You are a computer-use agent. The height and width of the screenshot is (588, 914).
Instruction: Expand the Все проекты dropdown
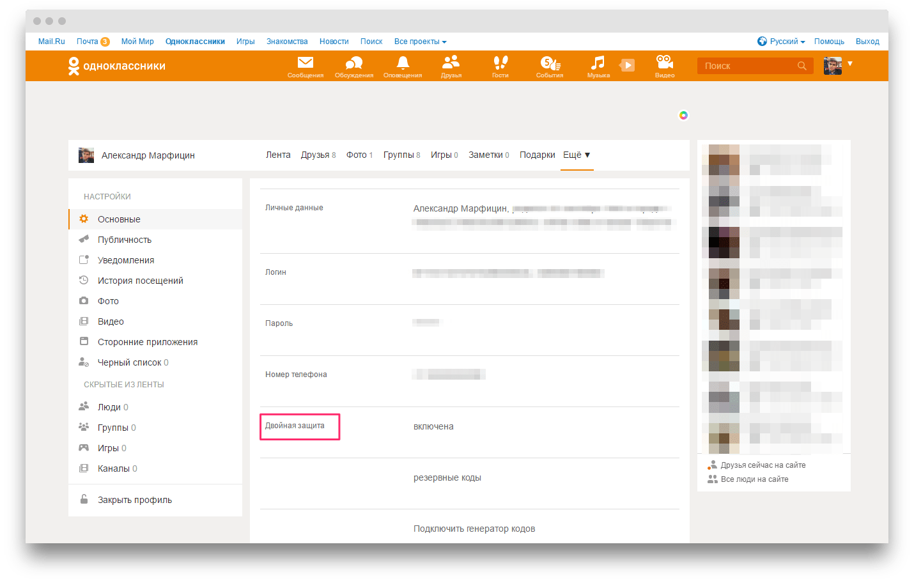421,42
